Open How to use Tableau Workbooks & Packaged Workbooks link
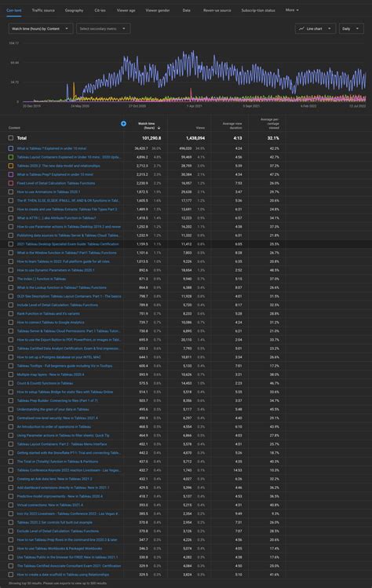Screen dimensions: 372x588 click(x=59, y=548)
